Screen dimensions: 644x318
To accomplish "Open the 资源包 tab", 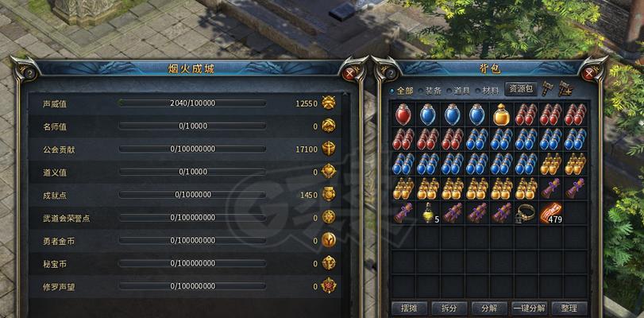I will tap(521, 88).
